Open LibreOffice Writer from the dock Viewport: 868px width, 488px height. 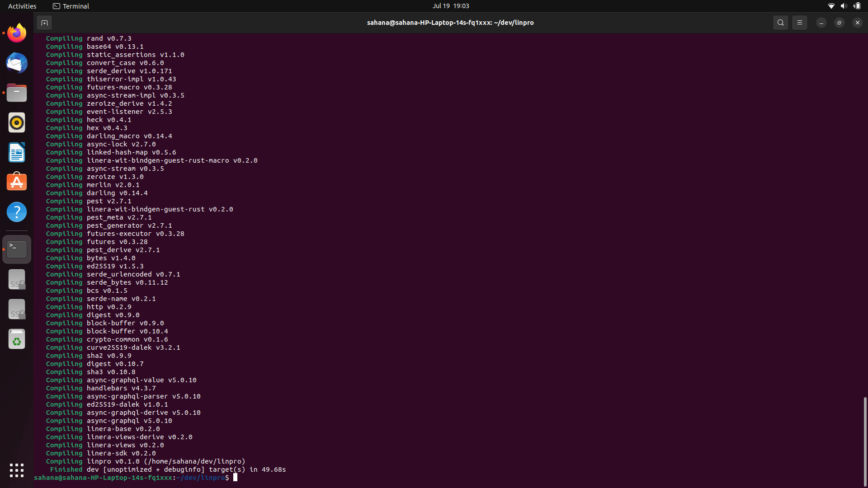[x=17, y=152]
